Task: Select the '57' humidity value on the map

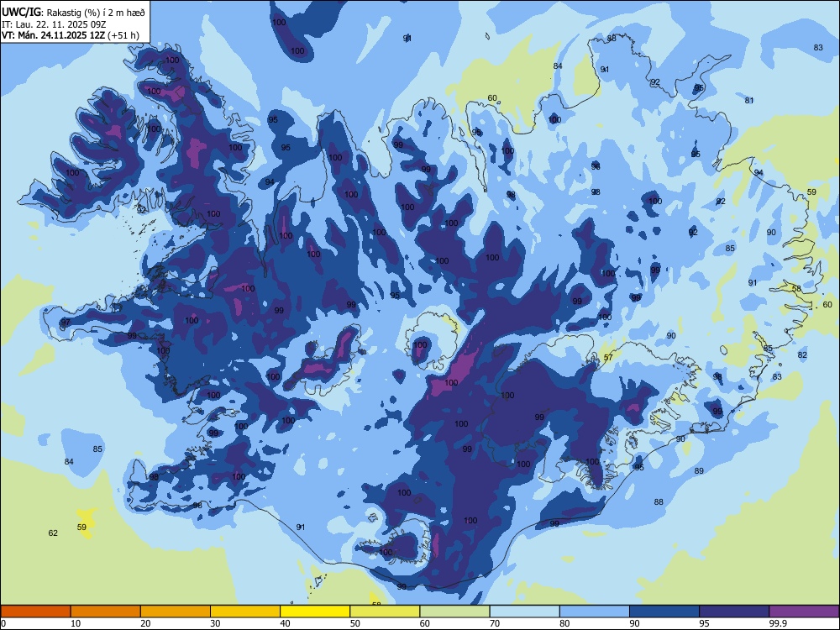Action: tap(608, 357)
